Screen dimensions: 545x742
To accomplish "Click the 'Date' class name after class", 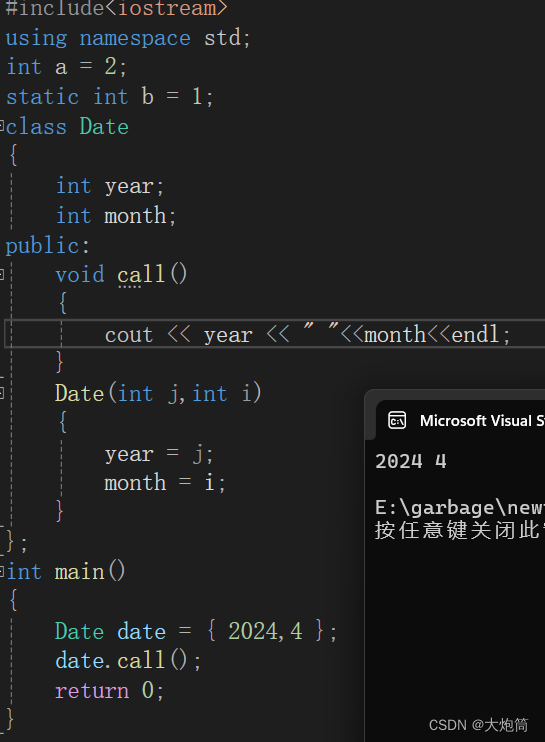I will (x=104, y=126).
